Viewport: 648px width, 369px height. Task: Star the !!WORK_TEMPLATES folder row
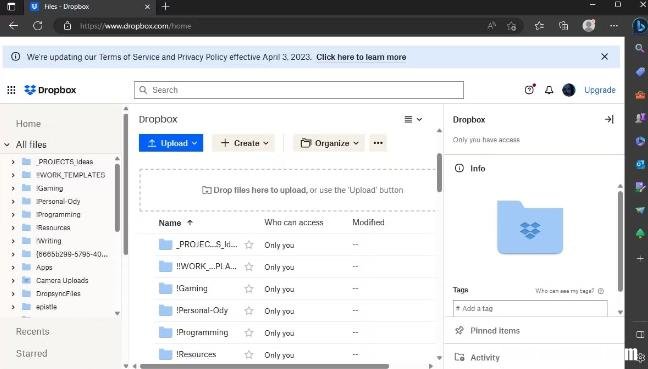coord(249,267)
